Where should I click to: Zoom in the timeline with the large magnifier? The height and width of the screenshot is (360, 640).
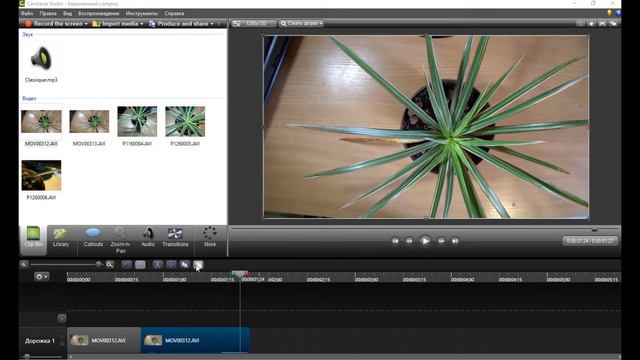109,264
